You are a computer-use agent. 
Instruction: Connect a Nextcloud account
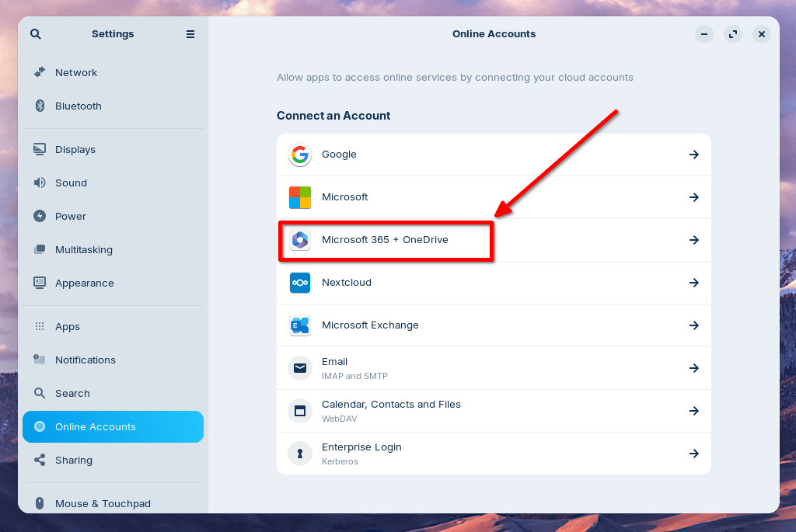click(494, 283)
